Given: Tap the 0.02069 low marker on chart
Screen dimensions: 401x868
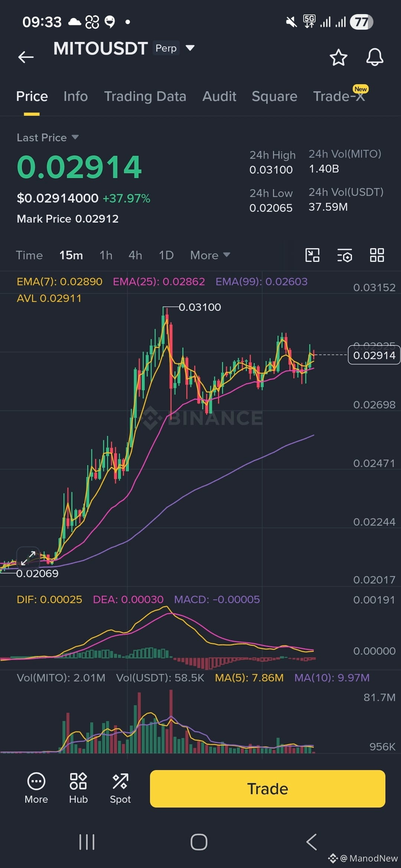Looking at the screenshot, I should 37,573.
